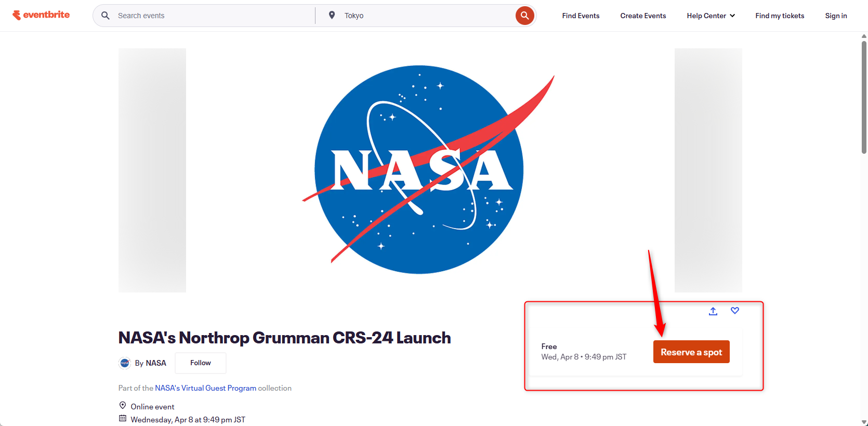868x426 pixels.
Task: Click the 'Free' price label
Action: coord(549,347)
